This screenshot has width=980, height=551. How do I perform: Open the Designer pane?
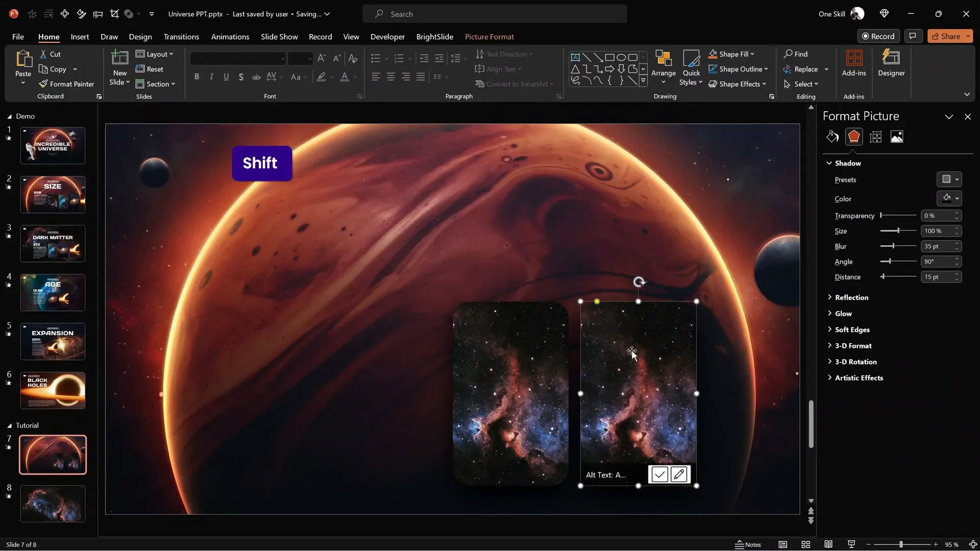click(x=891, y=63)
